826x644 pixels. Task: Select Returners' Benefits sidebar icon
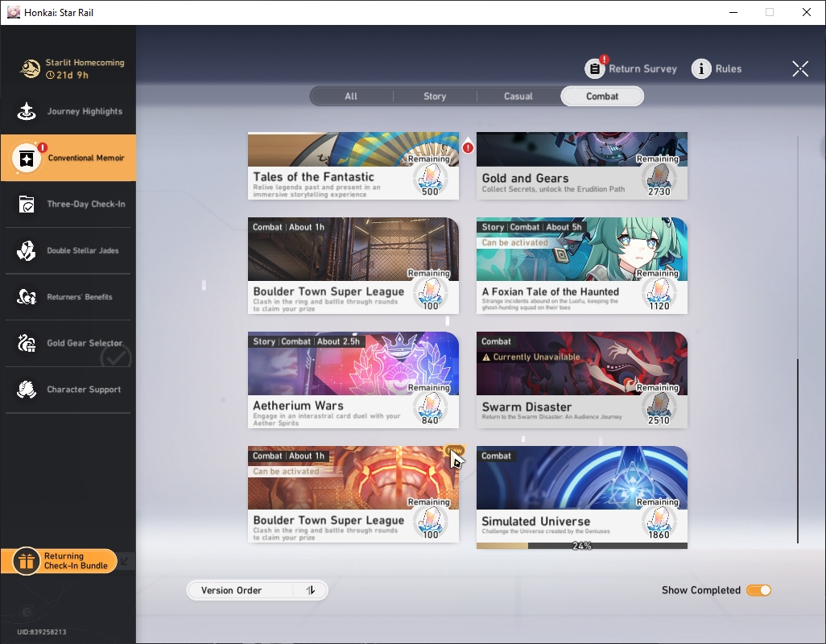[x=27, y=297]
